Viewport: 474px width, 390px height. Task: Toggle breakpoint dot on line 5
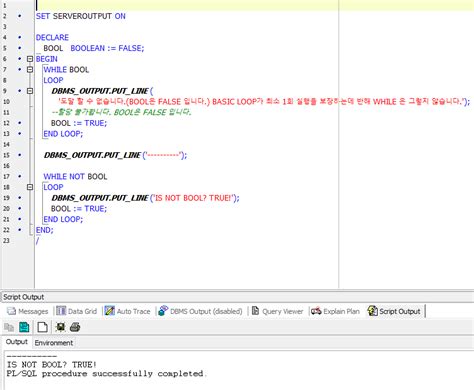[20, 48]
